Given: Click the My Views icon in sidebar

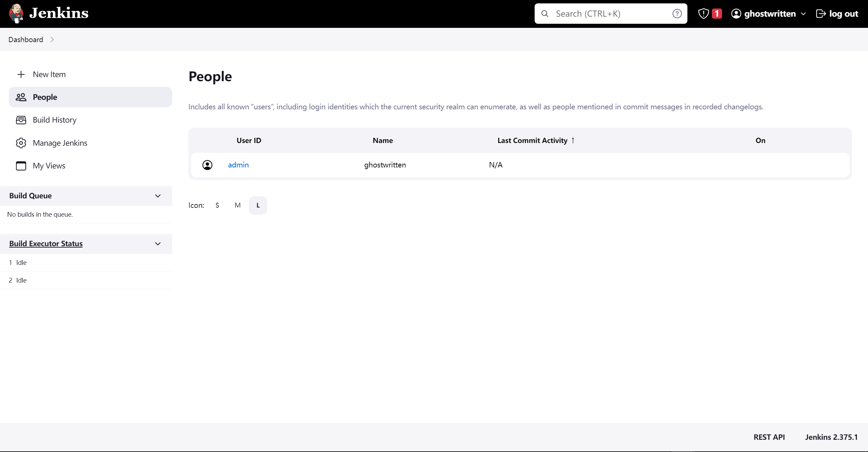Looking at the screenshot, I should point(21,166).
